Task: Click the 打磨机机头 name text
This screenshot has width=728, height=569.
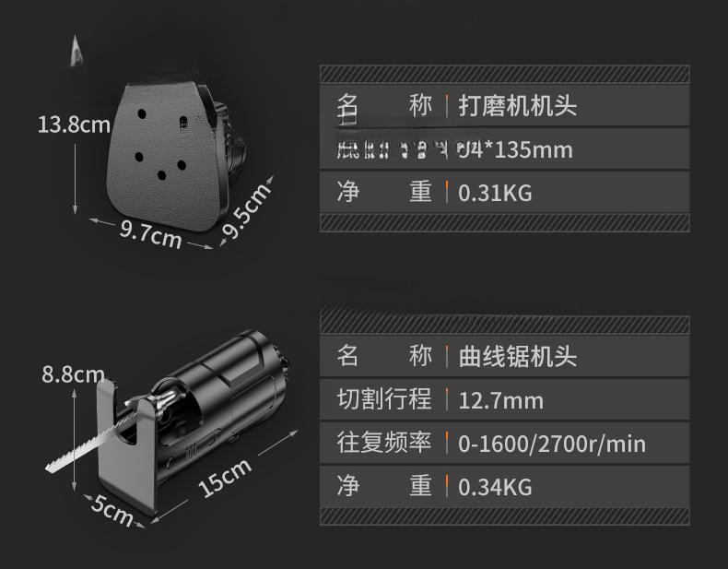Action: click(518, 106)
